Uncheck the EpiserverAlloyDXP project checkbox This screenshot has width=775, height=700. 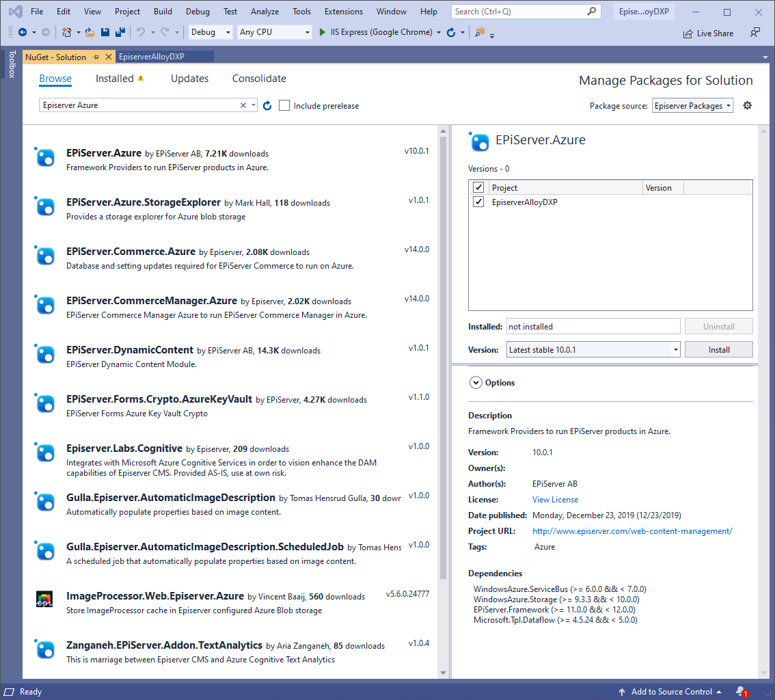(478, 202)
